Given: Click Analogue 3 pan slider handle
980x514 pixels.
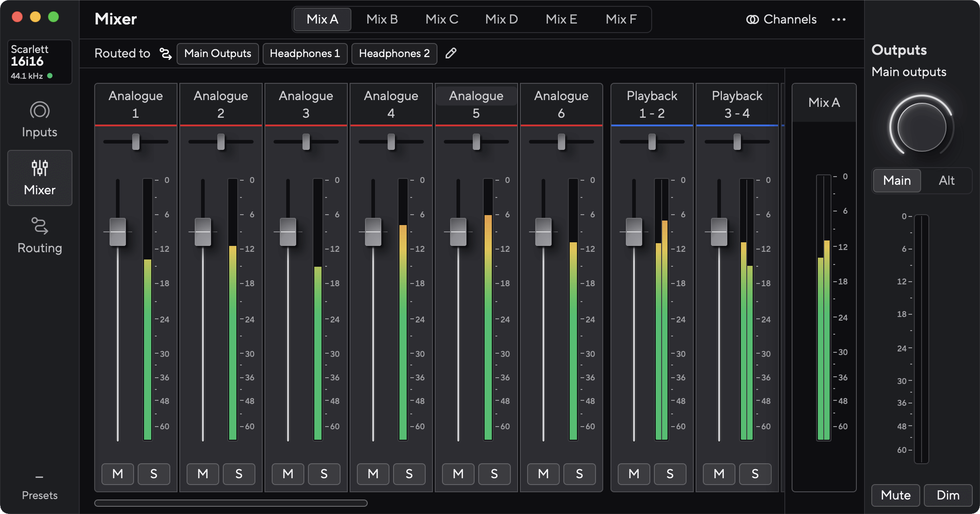Looking at the screenshot, I should (306, 142).
